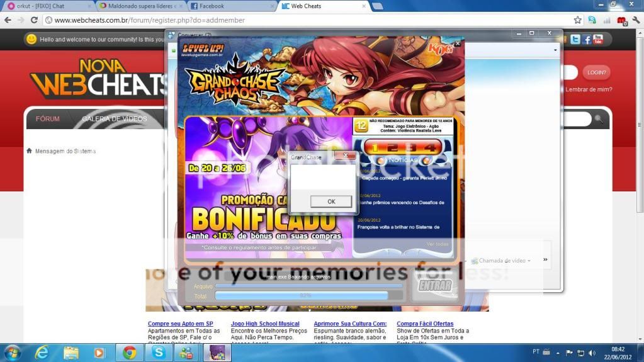Open the Chrome wrench settings menu

pos(635,20)
